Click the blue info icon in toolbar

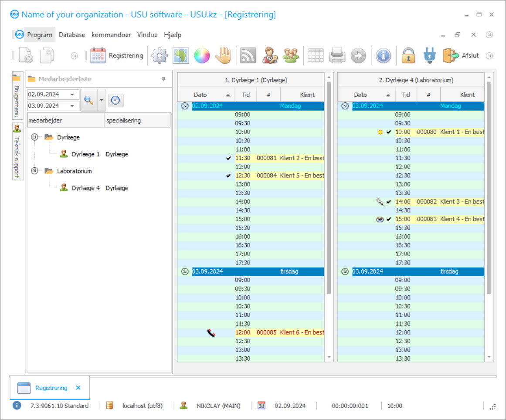coord(383,55)
